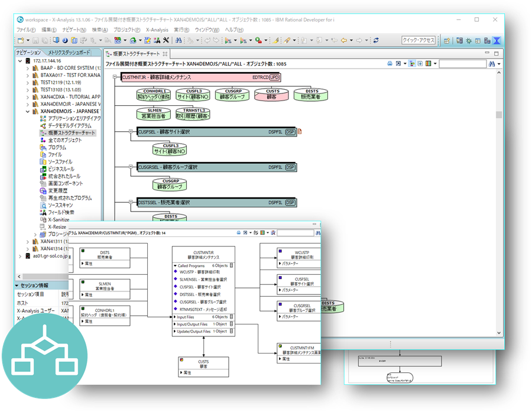
Task: Open the プロジェクト(P) menu
Action: (x=127, y=30)
